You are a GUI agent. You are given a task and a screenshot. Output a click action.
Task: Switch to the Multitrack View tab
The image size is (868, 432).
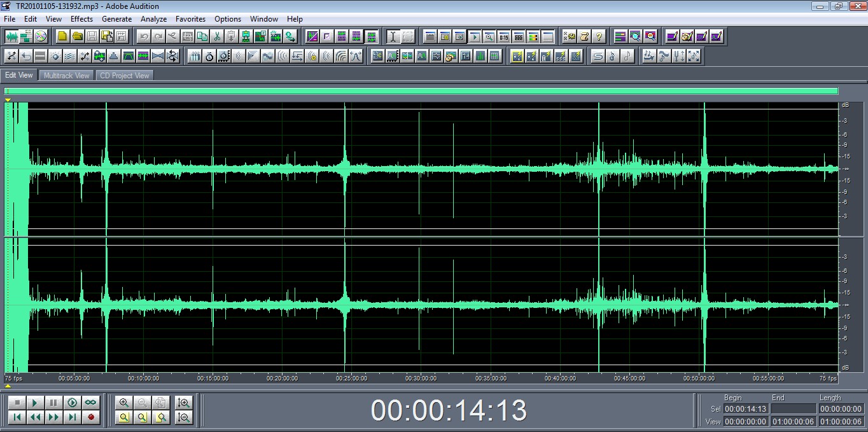pyautogui.click(x=66, y=75)
